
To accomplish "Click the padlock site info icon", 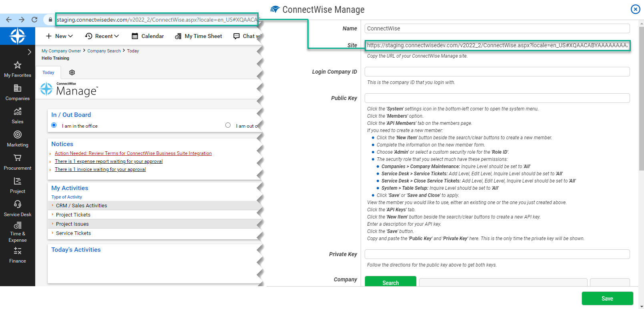I will pos(50,20).
